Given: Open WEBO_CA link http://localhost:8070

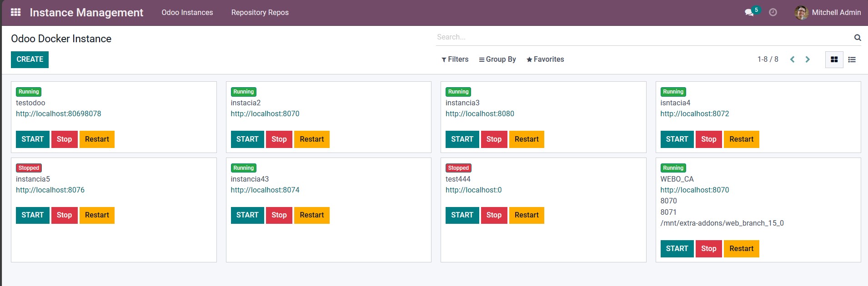Looking at the screenshot, I should (x=695, y=190).
